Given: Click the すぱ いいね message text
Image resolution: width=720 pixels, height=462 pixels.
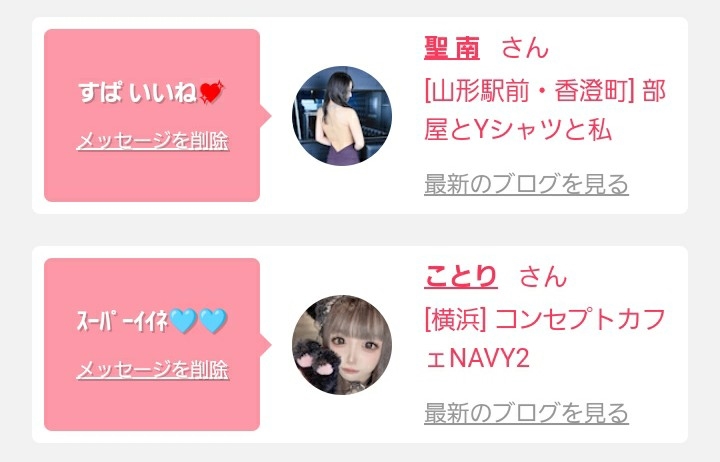Looking at the screenshot, I should (138, 93).
